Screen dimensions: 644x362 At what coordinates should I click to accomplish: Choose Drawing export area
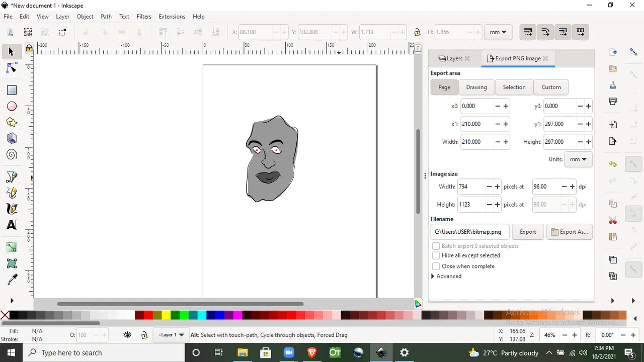476,87
